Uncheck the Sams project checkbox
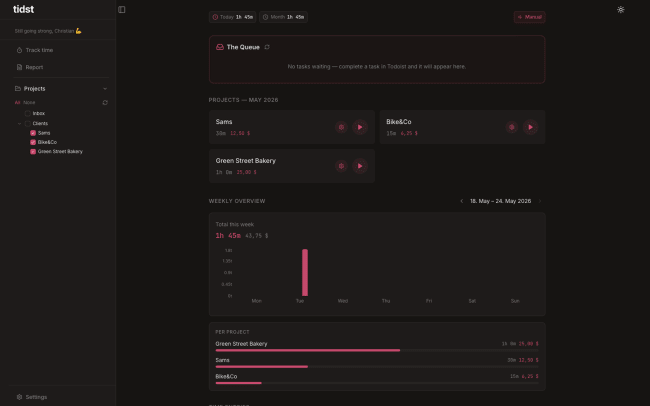This screenshot has height=406, width=650. coord(33,133)
